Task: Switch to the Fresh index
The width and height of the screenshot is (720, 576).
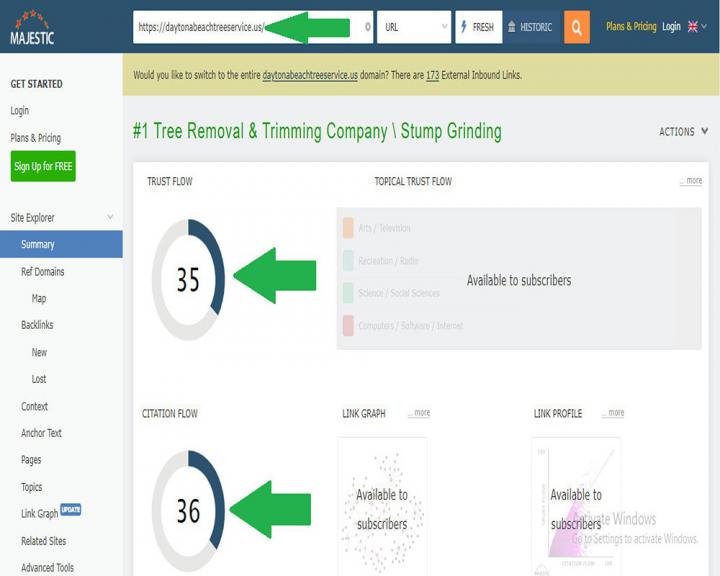Action: point(478,27)
